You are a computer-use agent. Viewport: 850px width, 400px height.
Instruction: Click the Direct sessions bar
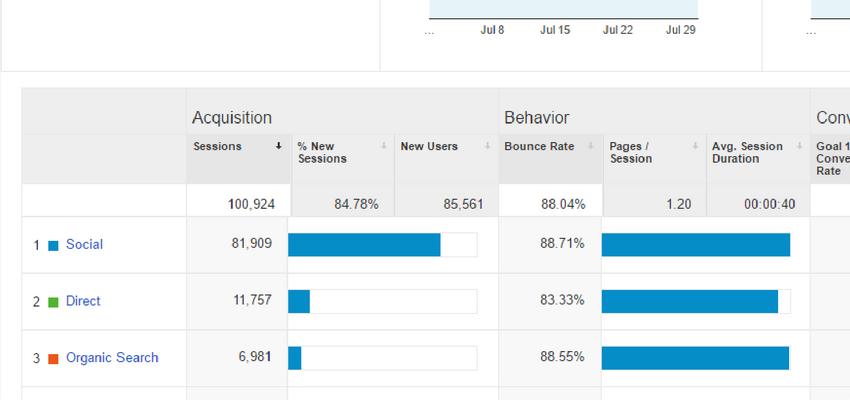click(299, 301)
